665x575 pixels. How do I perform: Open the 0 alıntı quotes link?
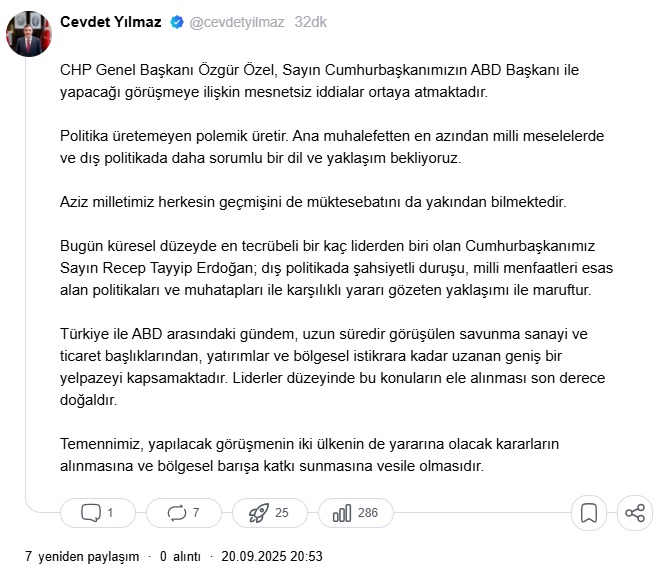click(180, 557)
